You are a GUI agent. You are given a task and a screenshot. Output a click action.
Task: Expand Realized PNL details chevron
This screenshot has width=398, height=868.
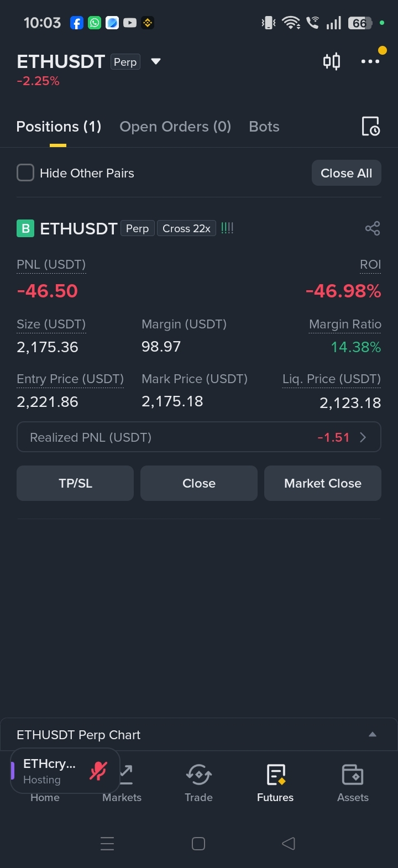pos(363,437)
